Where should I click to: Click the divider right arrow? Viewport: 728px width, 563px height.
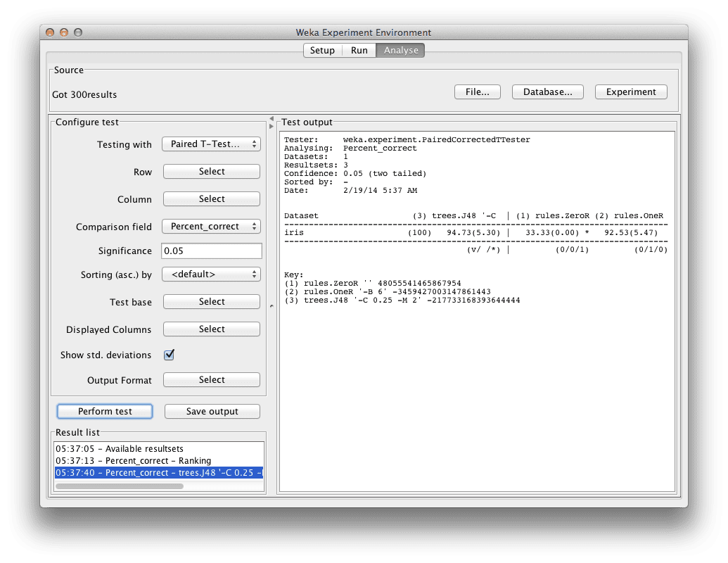pos(272,127)
